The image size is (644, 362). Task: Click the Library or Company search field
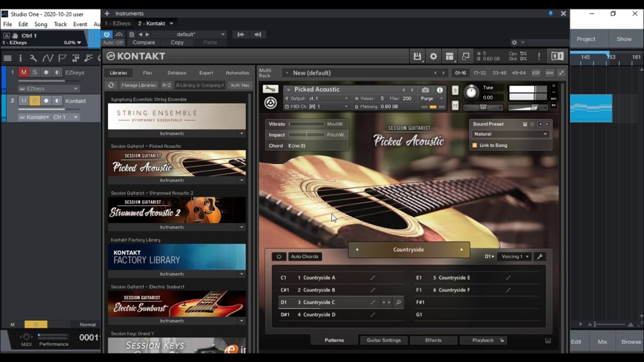pyautogui.click(x=200, y=85)
